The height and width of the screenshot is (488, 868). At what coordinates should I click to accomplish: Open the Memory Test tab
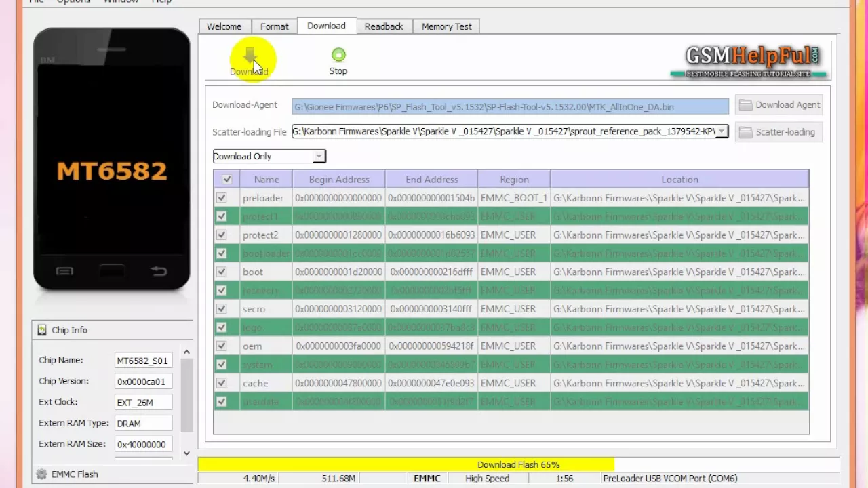pos(446,26)
